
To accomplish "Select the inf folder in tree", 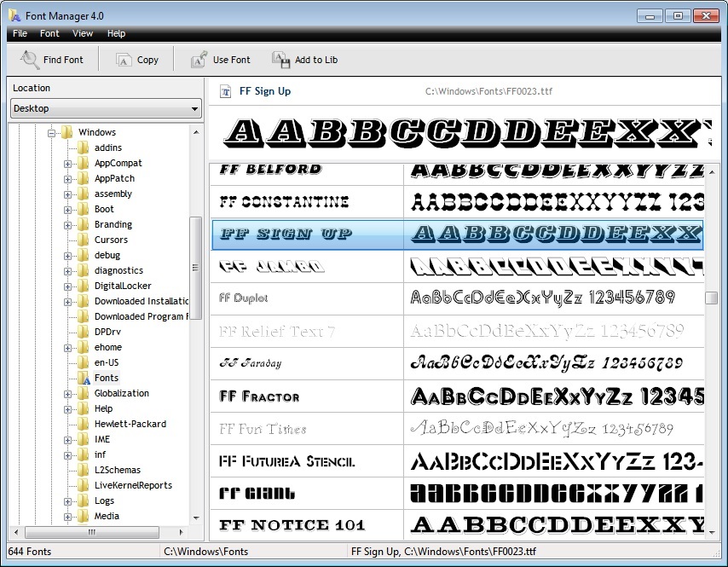I will (100, 454).
